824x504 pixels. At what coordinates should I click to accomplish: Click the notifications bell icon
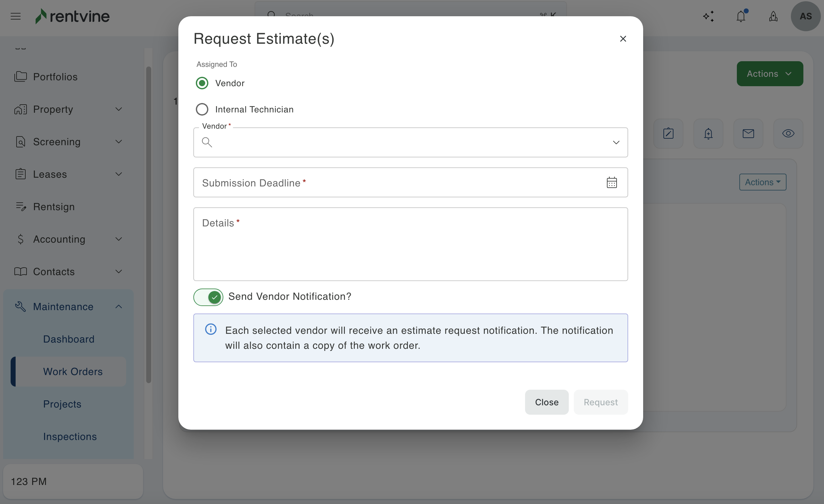(741, 16)
